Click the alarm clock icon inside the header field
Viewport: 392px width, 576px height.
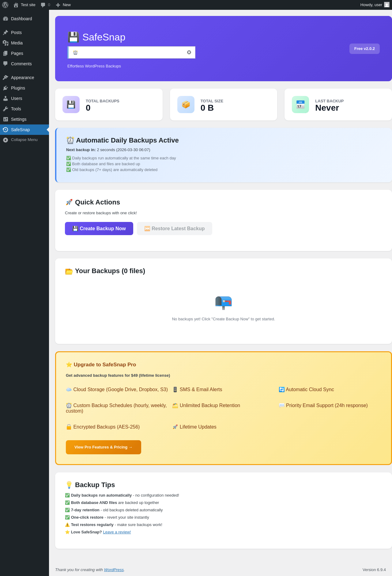75,52
